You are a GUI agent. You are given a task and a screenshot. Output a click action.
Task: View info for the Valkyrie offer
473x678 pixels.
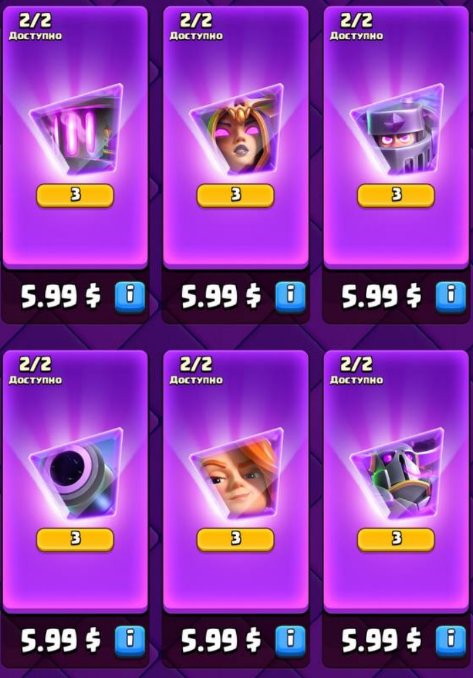point(290,640)
